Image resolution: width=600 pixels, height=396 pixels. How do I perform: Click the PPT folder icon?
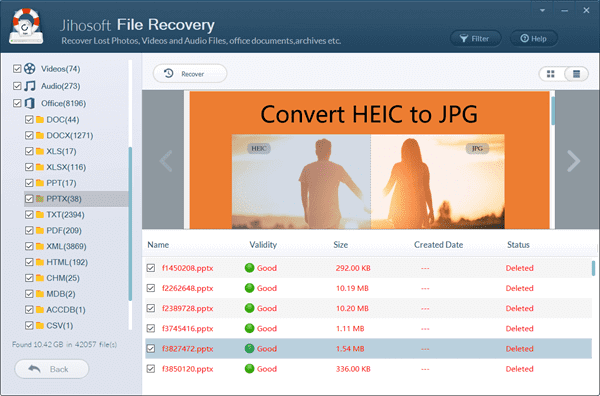[x=40, y=183]
